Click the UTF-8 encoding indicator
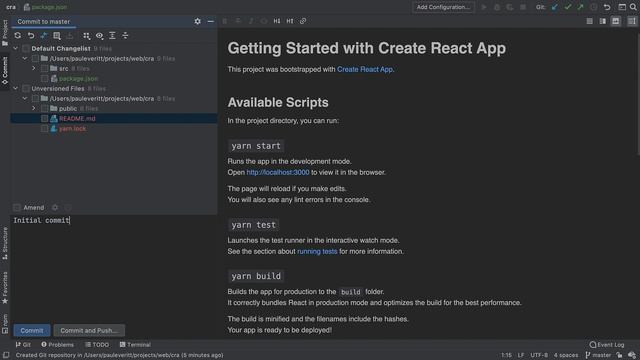Viewport: 640px width, 360px height. tap(539, 355)
